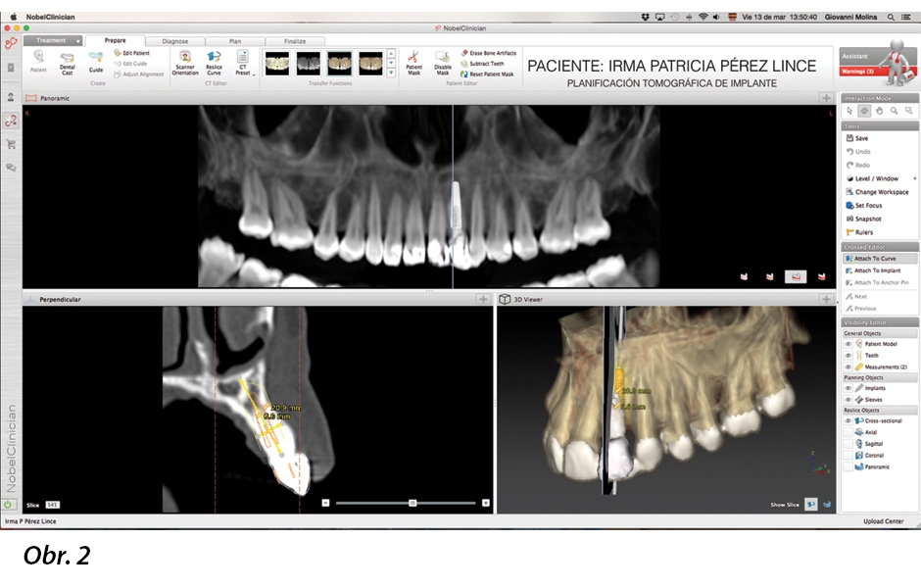This screenshot has height=588, width=921.
Task: Open the chat bubbles sidebar icon
Action: (x=11, y=168)
